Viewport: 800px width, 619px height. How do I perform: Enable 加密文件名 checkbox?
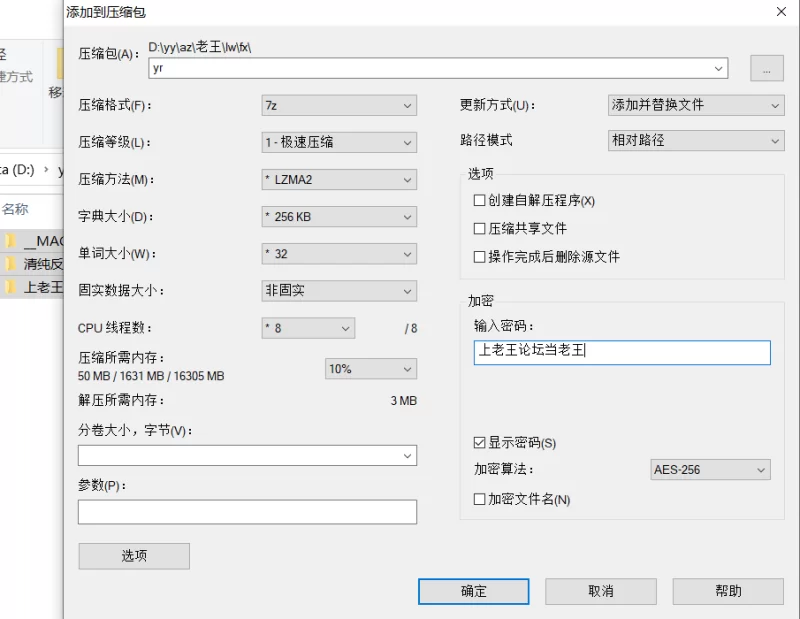coord(479,499)
